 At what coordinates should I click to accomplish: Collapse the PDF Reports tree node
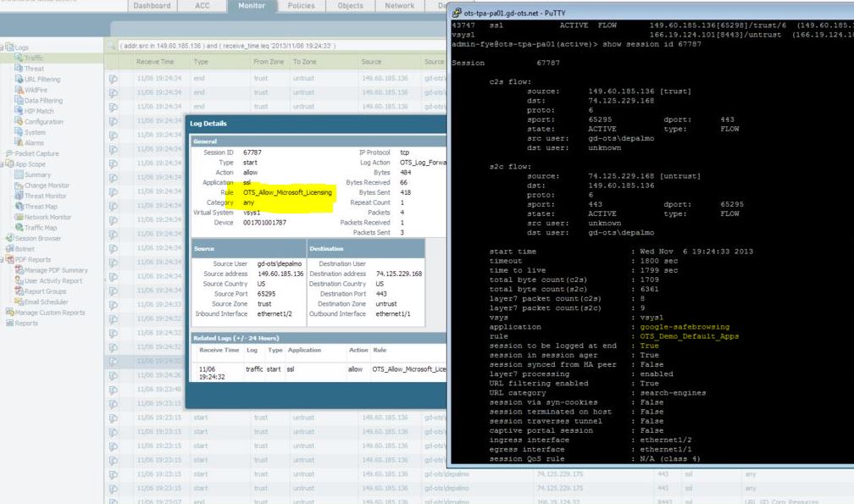pos(3,260)
